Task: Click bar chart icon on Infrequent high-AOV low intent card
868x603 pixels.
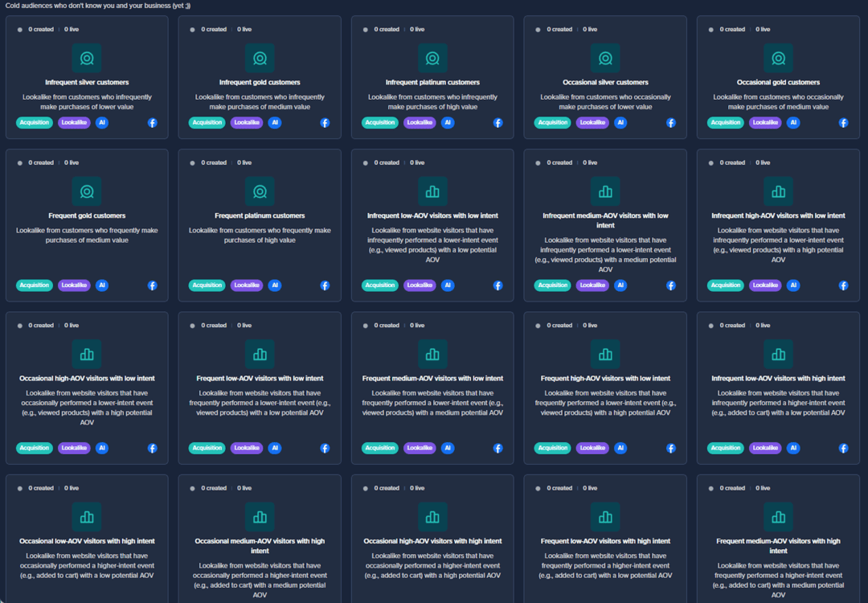Action: pos(778,191)
